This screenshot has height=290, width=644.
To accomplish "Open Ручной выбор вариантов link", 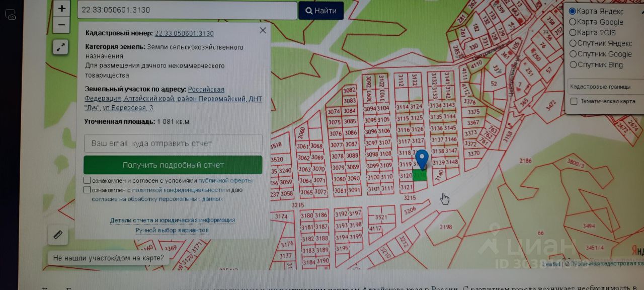I will (172, 230).
